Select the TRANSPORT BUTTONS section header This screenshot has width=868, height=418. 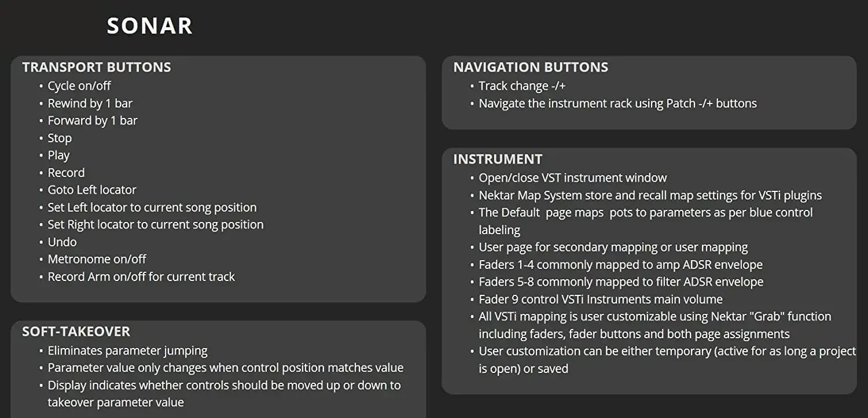coord(97,67)
